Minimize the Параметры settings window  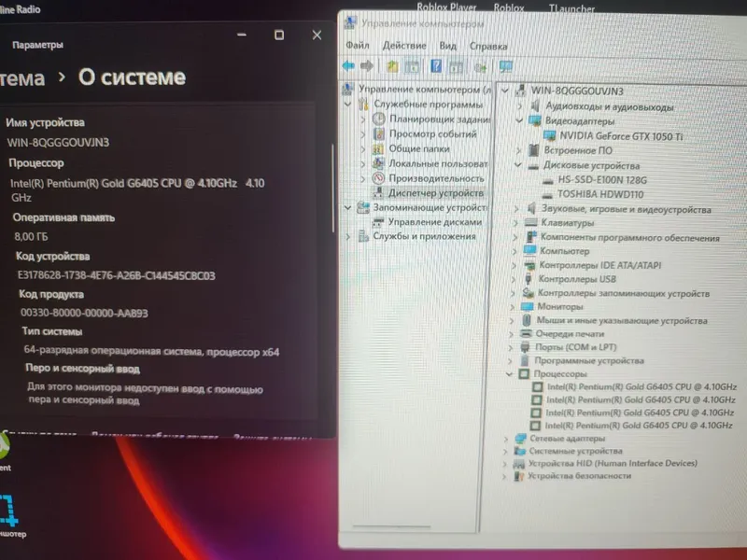[242, 35]
